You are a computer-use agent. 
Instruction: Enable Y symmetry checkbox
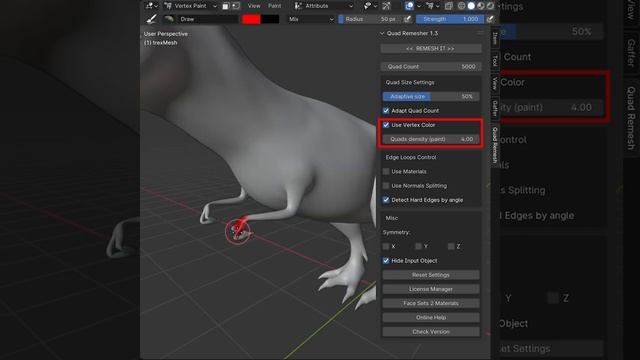(x=418, y=247)
